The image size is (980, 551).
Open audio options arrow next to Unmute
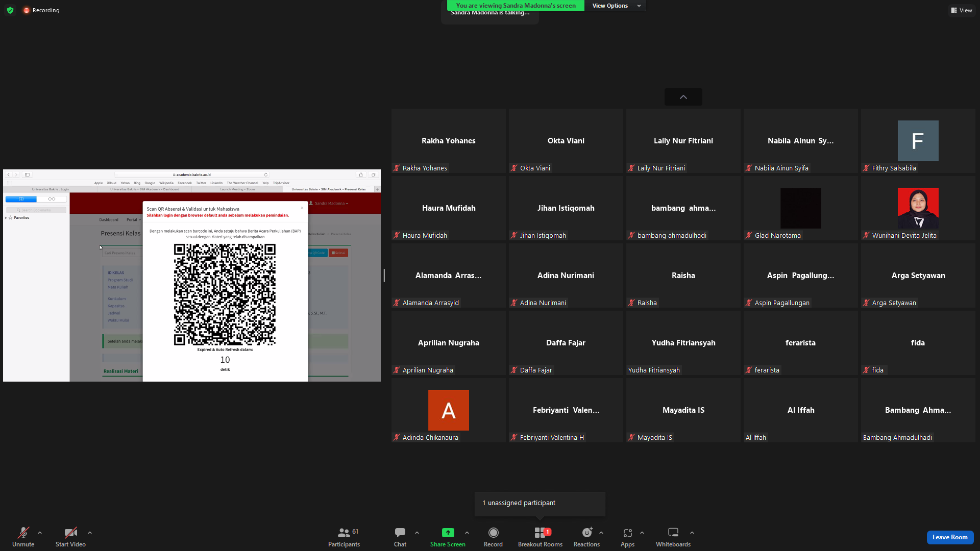point(40,533)
